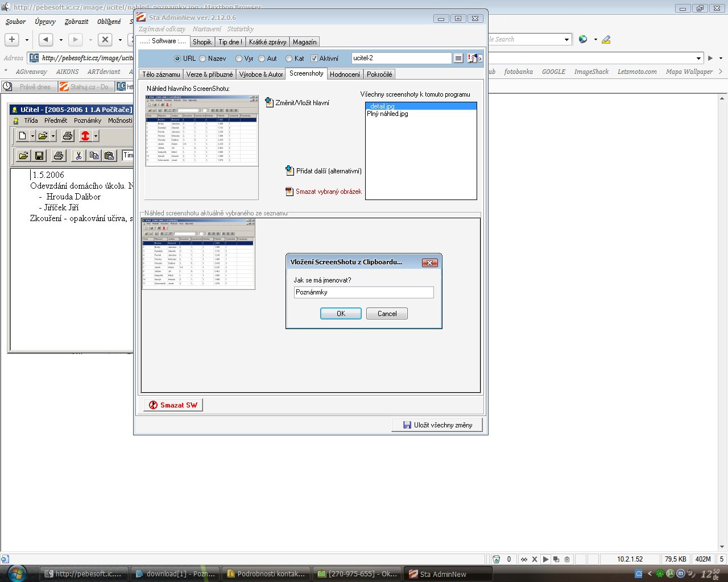Viewport: 728px width, 582px height.
Task: Click the highlighter pen icon in browser toolbar
Action: point(606,39)
